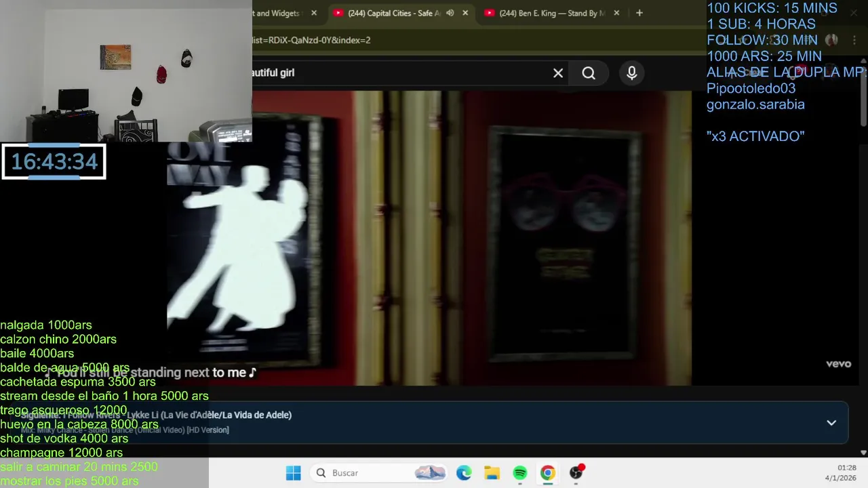Open OBS Studio from the taskbar

(576, 473)
